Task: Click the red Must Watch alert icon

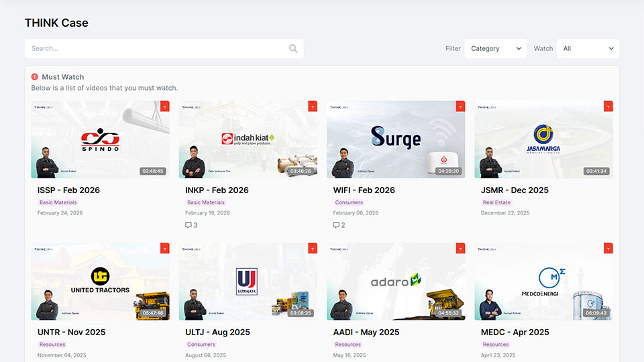Action: pos(35,77)
